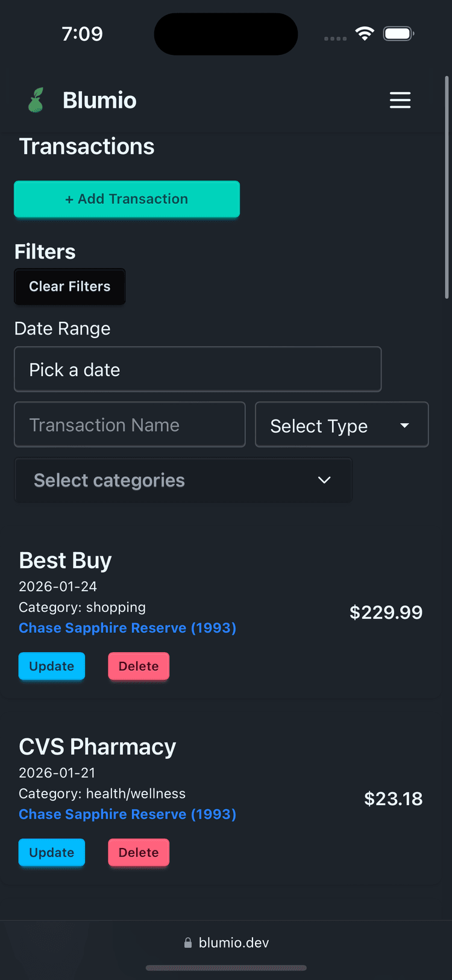This screenshot has height=980, width=452.
Task: Open Chase Sapphire Reserve link under CVS Pharmacy
Action: pos(127,814)
